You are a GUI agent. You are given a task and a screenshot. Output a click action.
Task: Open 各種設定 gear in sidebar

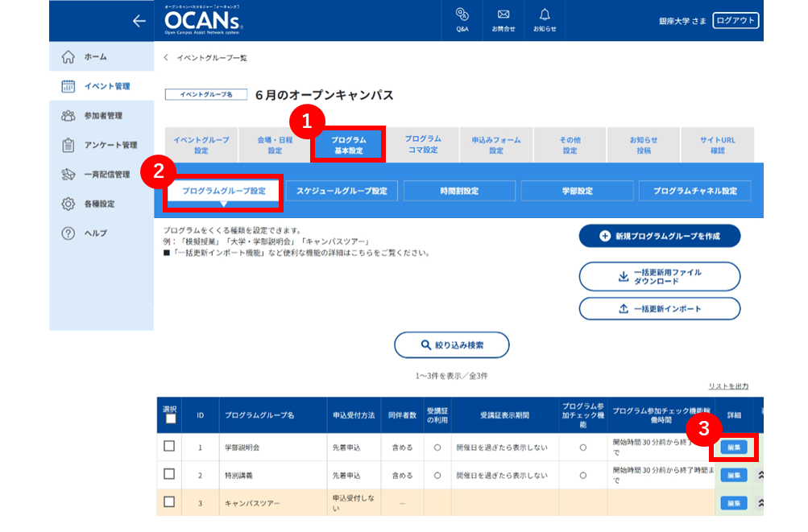tap(102, 204)
